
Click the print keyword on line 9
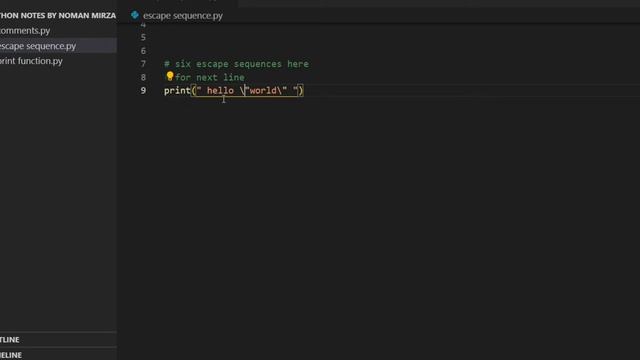coord(177,91)
